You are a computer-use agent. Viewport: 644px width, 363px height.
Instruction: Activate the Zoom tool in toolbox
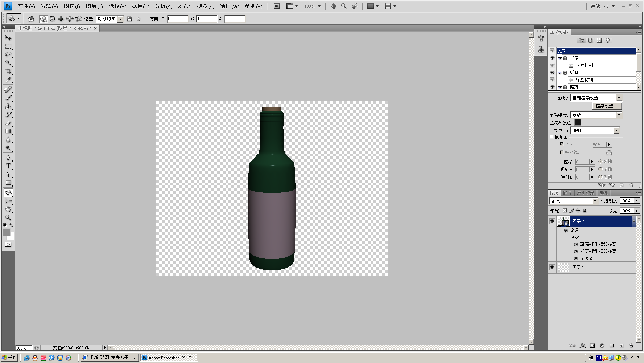(x=8, y=217)
